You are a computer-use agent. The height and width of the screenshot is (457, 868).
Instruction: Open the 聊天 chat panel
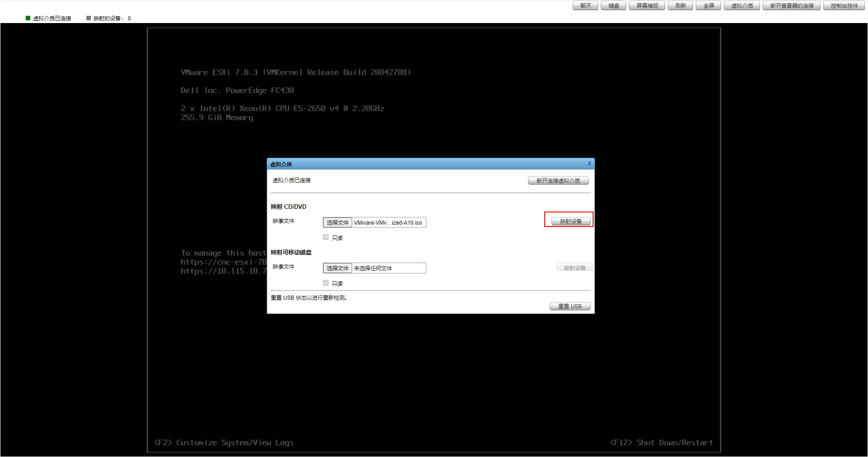[585, 5]
